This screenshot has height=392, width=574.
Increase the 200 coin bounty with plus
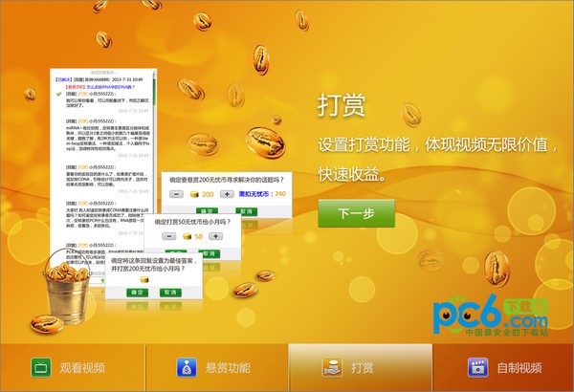pos(227,194)
